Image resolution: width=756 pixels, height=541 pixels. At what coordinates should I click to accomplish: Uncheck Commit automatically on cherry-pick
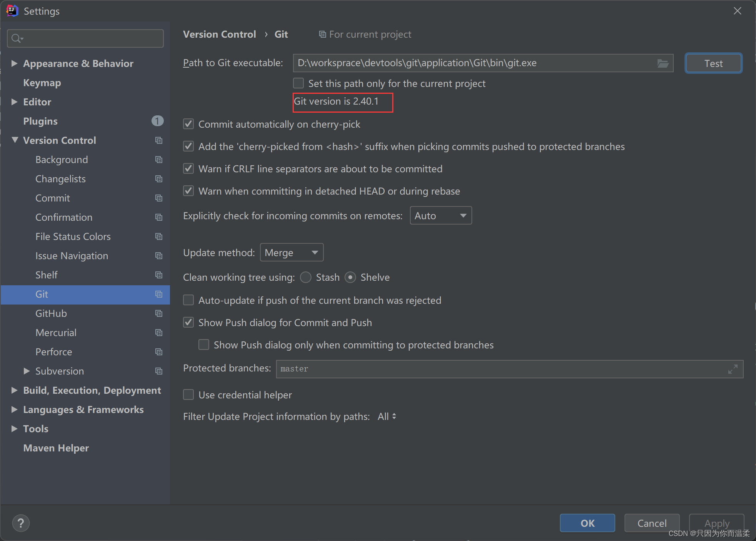pos(188,124)
